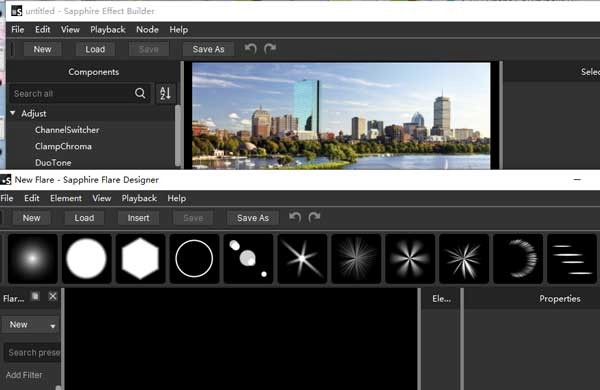
Task: Open Edit menu in Flare Designer
Action: click(x=32, y=198)
